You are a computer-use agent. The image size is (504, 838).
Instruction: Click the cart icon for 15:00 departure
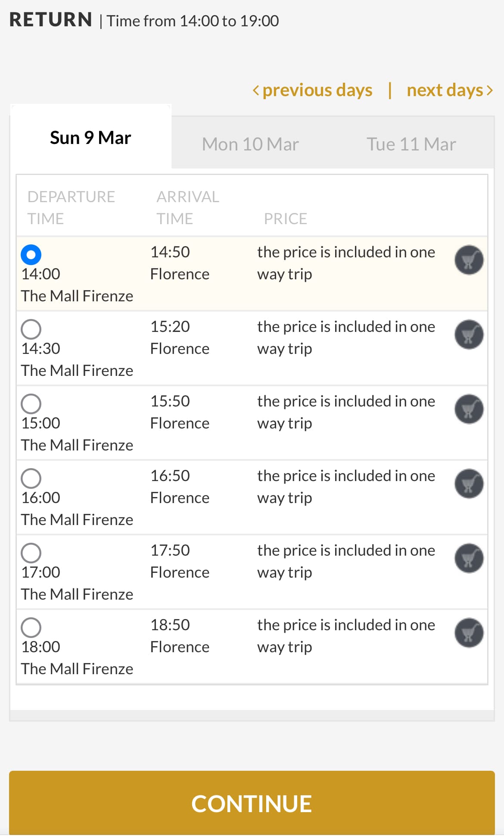pos(469,409)
